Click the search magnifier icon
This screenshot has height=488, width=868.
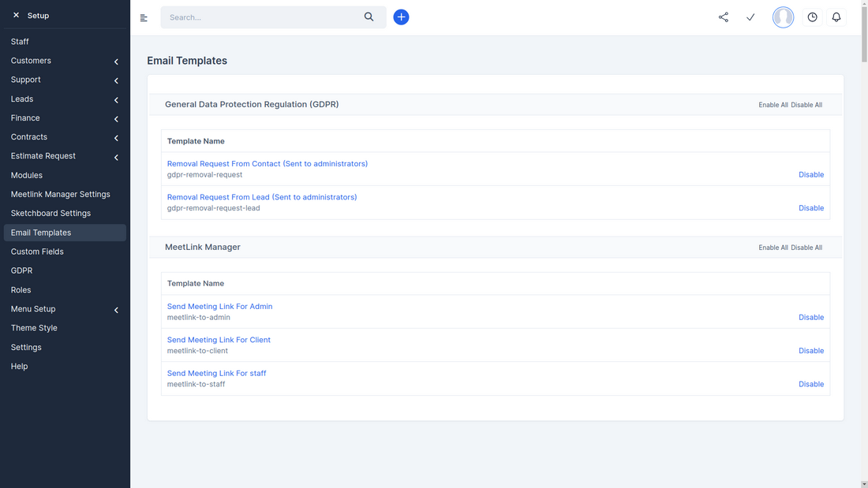(369, 16)
